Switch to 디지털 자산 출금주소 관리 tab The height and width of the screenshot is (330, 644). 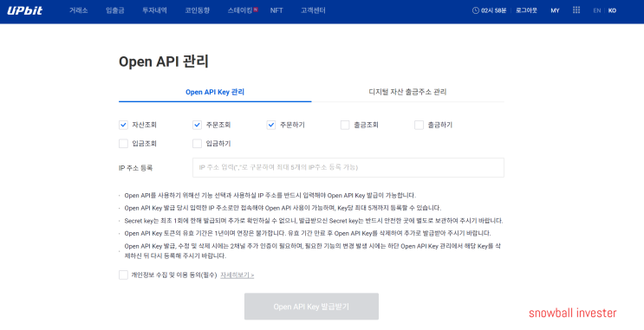tap(407, 92)
